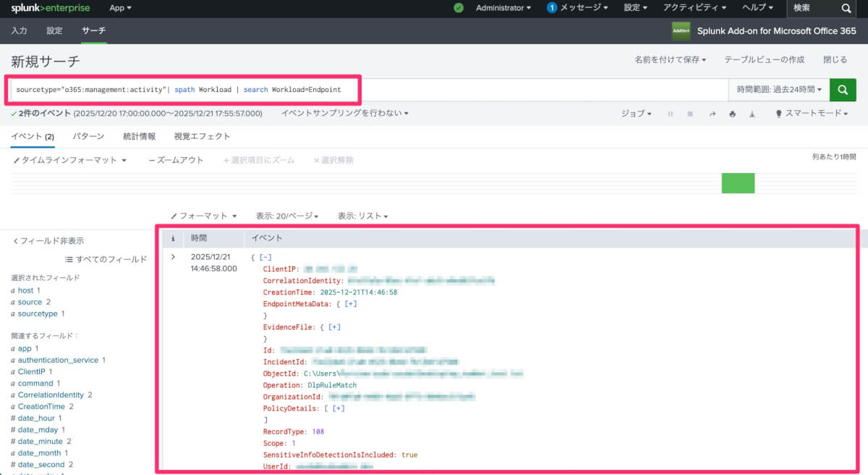This screenshot has height=475, width=868.
Task: Click the green timeline histogram bar
Action: pos(738,183)
